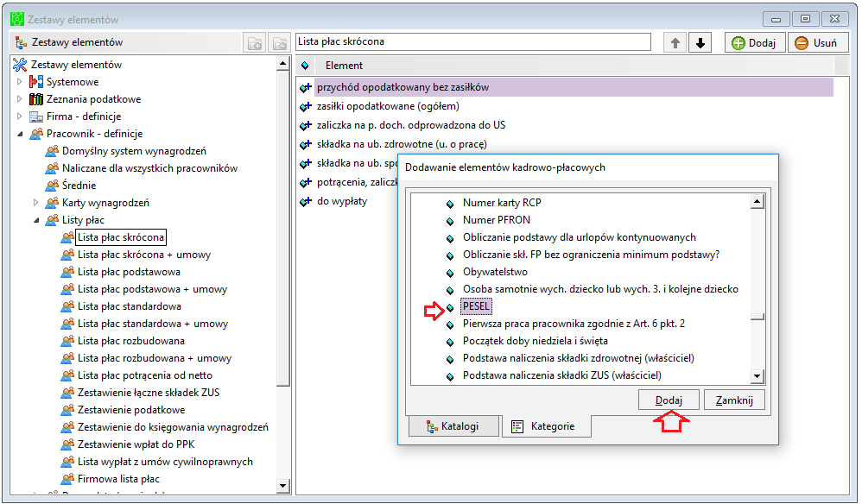Click the Firma - definicje building icon
The image size is (862, 504).
(36, 117)
